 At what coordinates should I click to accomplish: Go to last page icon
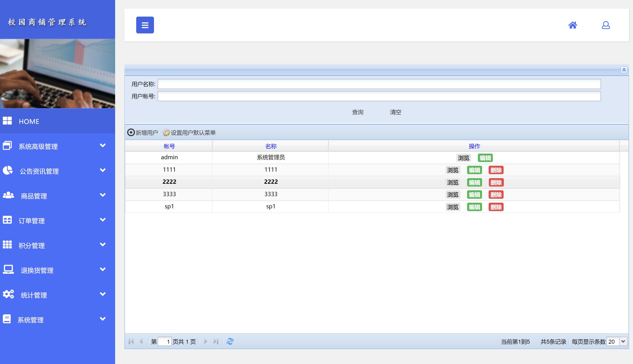(216, 341)
